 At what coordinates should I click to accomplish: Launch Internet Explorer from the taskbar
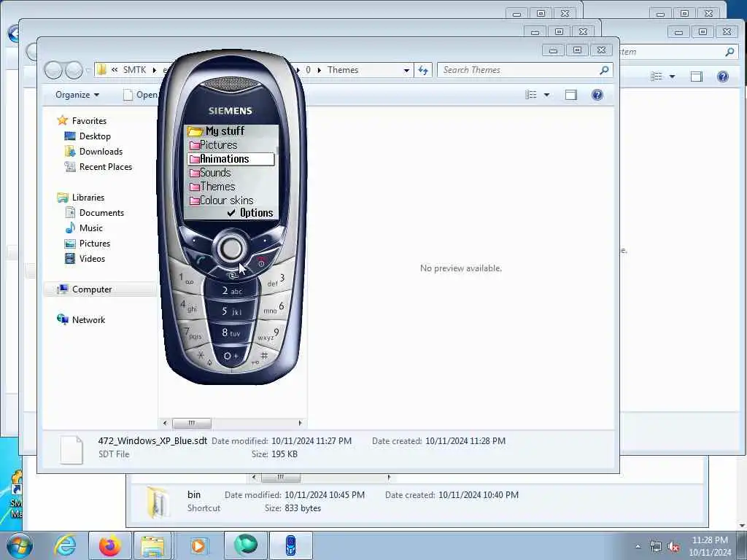pyautogui.click(x=65, y=545)
